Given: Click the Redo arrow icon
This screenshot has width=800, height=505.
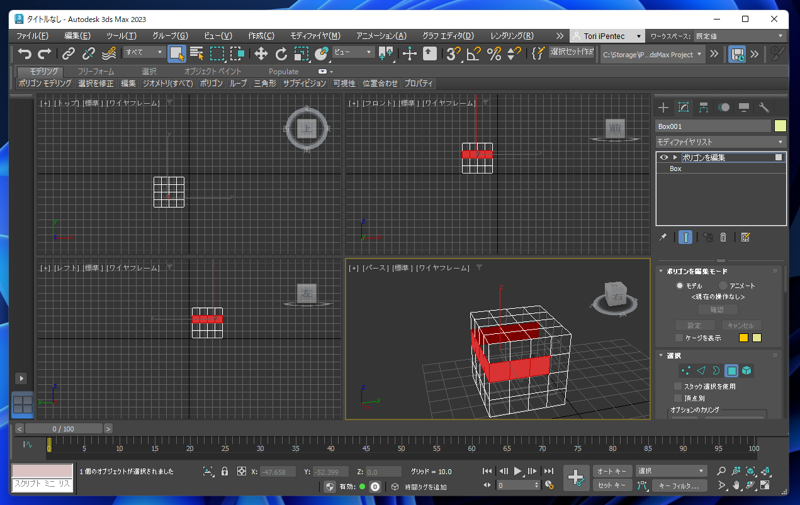Looking at the screenshot, I should 45,54.
